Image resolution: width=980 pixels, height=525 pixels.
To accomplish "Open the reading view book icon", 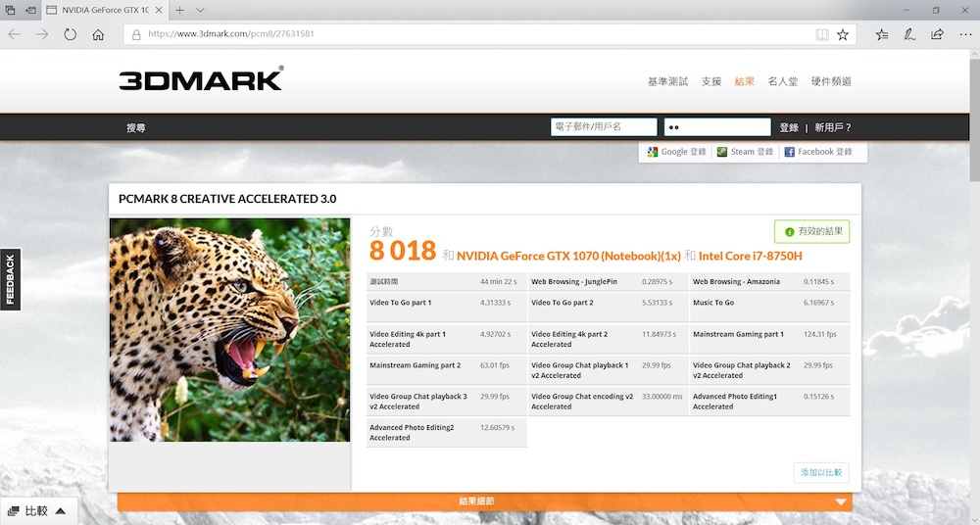I will click(822, 34).
